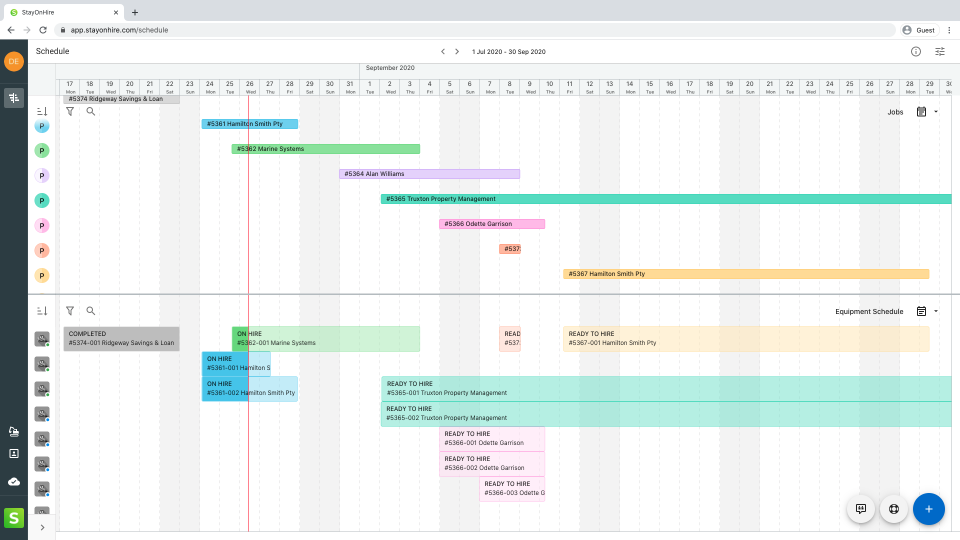Open the schedule filter settings sliders icon
Image resolution: width=960 pixels, height=540 pixels.
click(940, 51)
